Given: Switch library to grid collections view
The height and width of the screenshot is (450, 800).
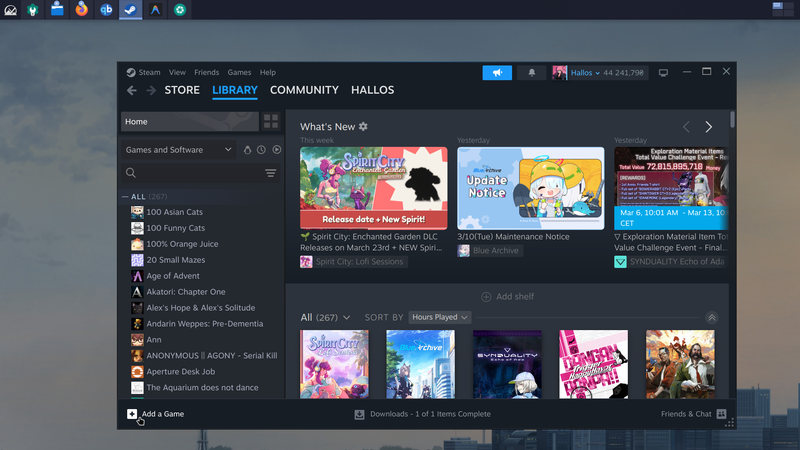Looking at the screenshot, I should point(271,121).
